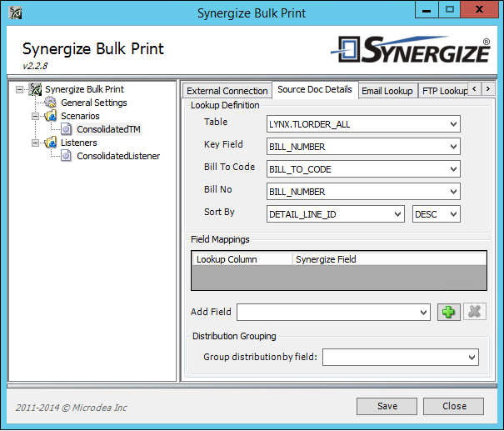Open the Bill To Code dropdown
The image size is (504, 431).
453,169
